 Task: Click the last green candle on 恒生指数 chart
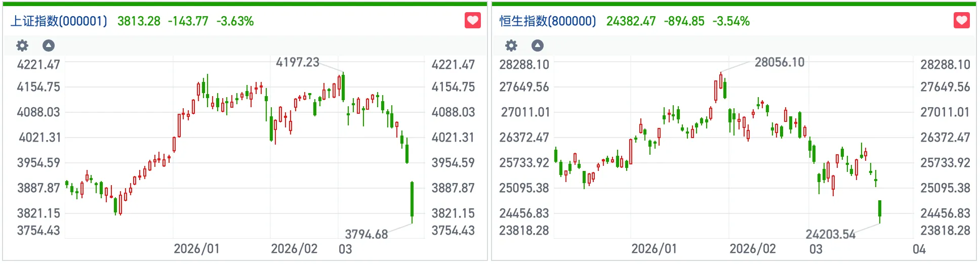tap(880, 209)
